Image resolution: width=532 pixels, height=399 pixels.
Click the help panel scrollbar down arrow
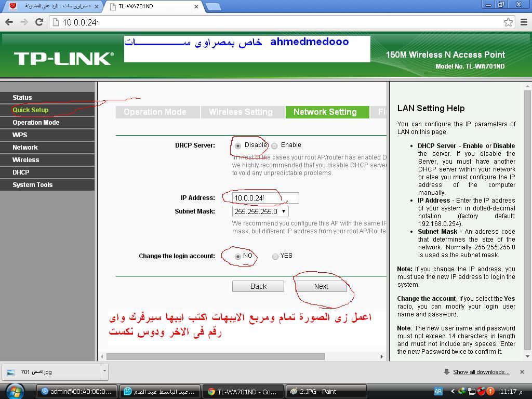pyautogui.click(x=527, y=356)
